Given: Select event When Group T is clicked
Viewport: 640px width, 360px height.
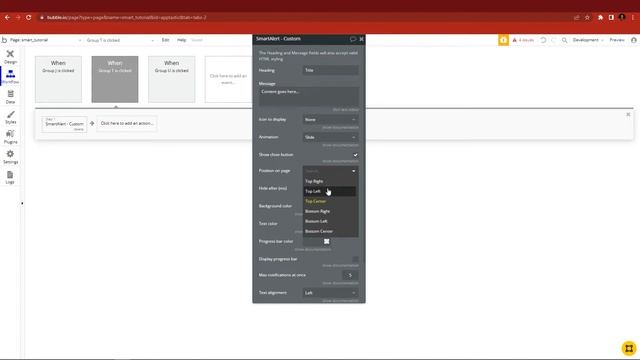Looking at the screenshot, I should click(x=115, y=79).
